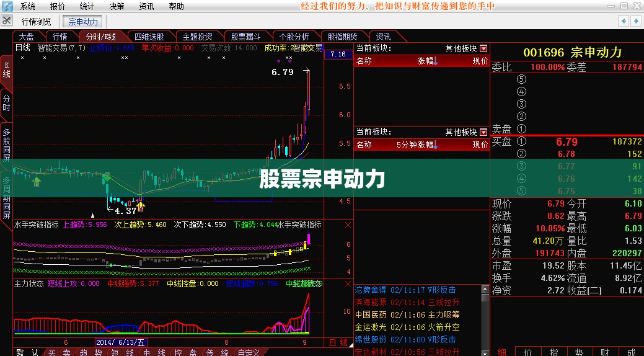This screenshot has height=356, width=644.
Task: Click buy level 2 price 6.78
Action: 567,154
